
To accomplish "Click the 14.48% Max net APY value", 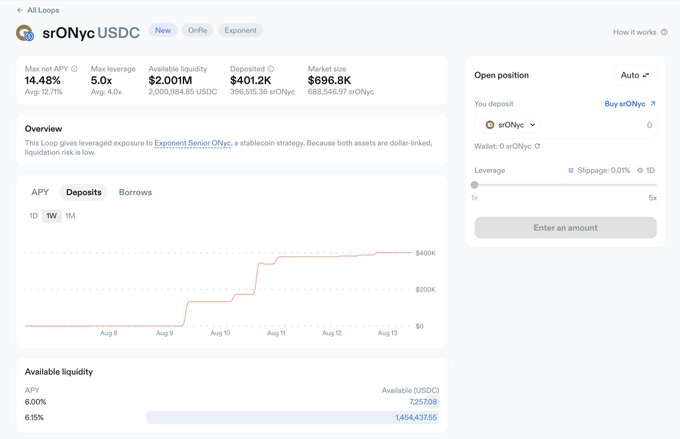I will click(42, 80).
